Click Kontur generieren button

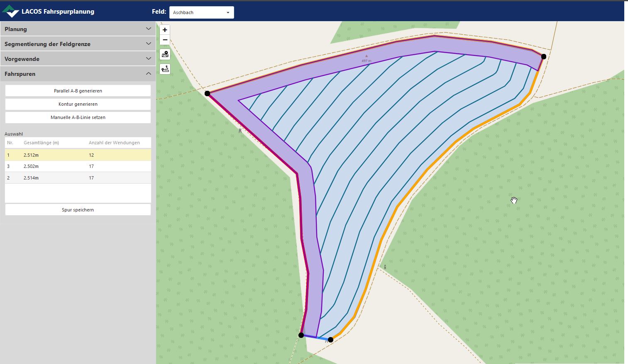pos(78,104)
